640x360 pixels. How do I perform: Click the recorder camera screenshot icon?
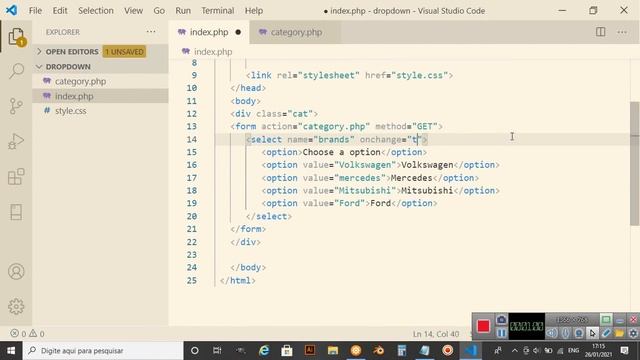pyautogui.click(x=502, y=320)
